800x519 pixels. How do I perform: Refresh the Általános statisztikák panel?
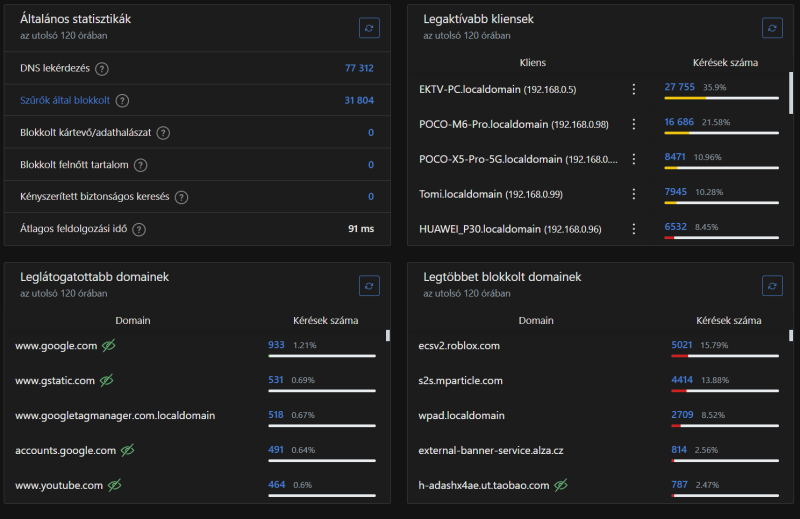tap(369, 28)
